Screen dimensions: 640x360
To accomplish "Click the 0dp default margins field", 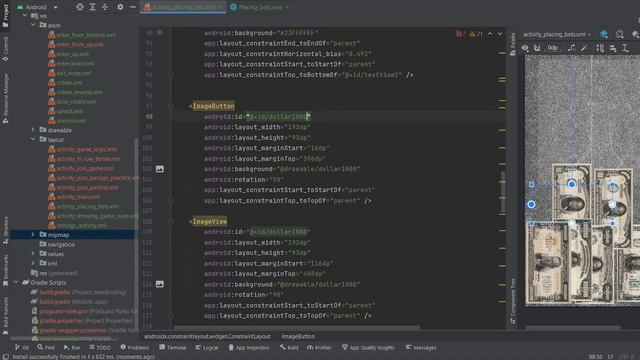I will tap(553, 48).
